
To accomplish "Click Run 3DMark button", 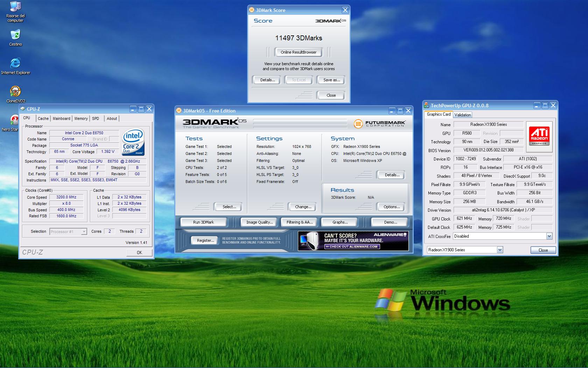I will (x=203, y=222).
